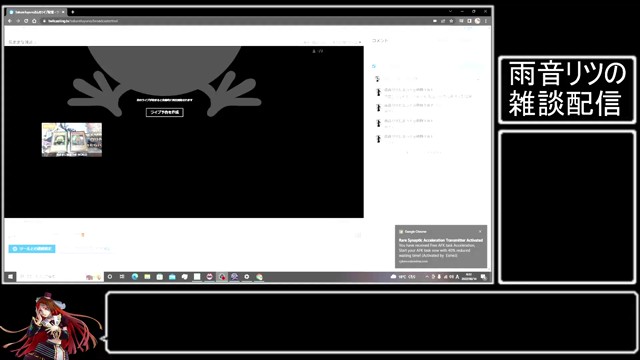
Task: Open a new browser tab
Action: point(73,12)
